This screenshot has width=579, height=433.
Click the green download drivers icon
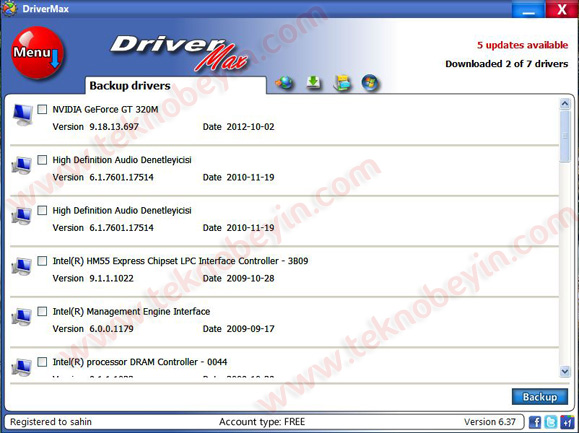point(314,82)
